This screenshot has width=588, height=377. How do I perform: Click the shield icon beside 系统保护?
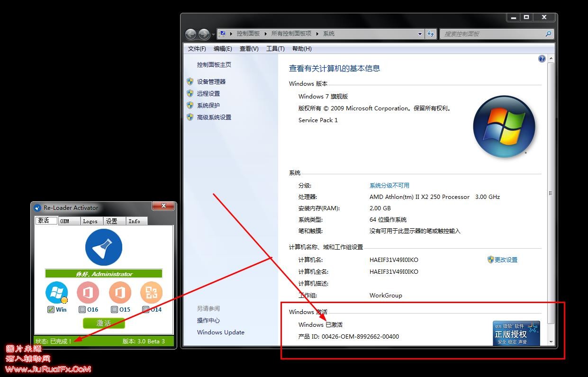[x=190, y=105]
